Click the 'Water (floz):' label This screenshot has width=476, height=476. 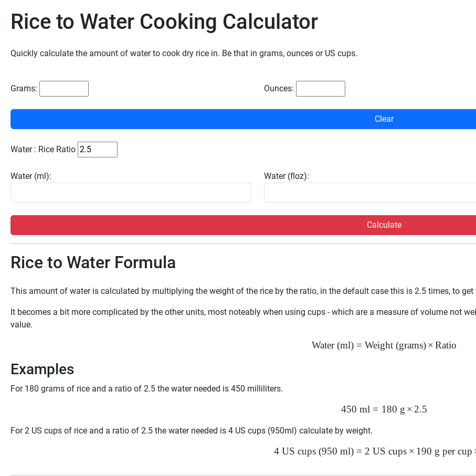click(x=286, y=176)
